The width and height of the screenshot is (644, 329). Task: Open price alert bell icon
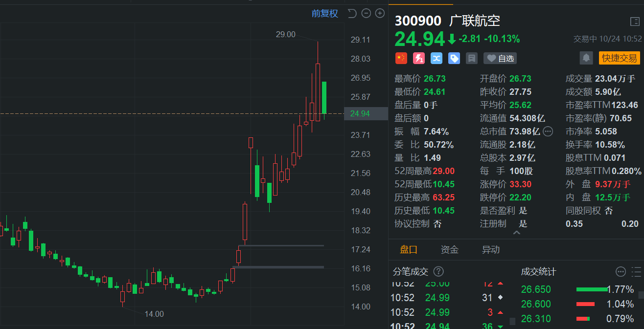click(586, 58)
